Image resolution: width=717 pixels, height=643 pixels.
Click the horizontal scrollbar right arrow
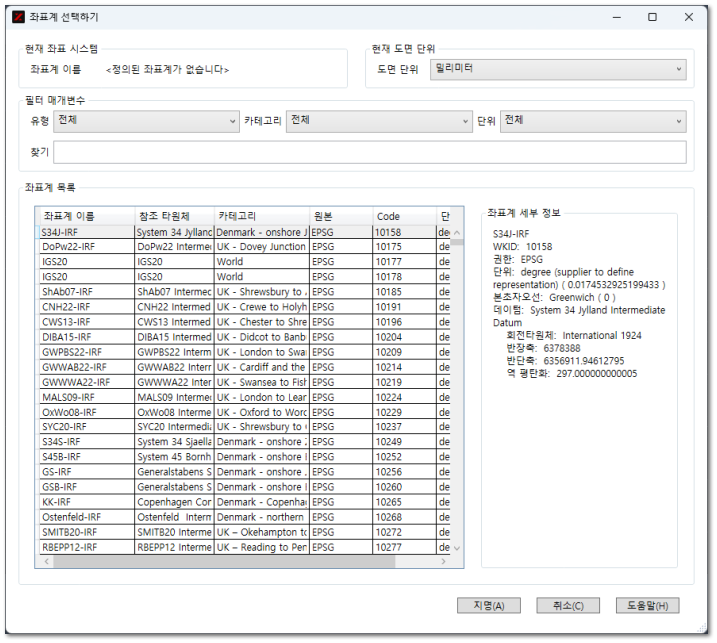443,561
